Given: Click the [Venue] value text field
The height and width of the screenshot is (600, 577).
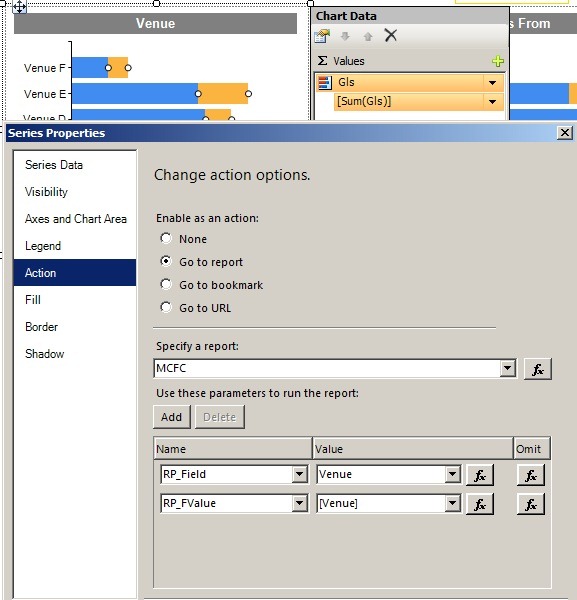Looking at the screenshot, I should tap(381, 503).
